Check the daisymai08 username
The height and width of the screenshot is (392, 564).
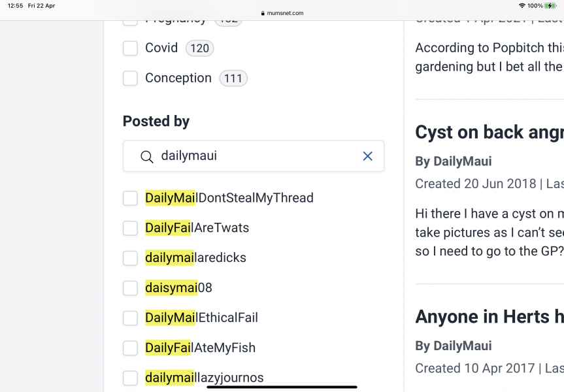(x=130, y=287)
